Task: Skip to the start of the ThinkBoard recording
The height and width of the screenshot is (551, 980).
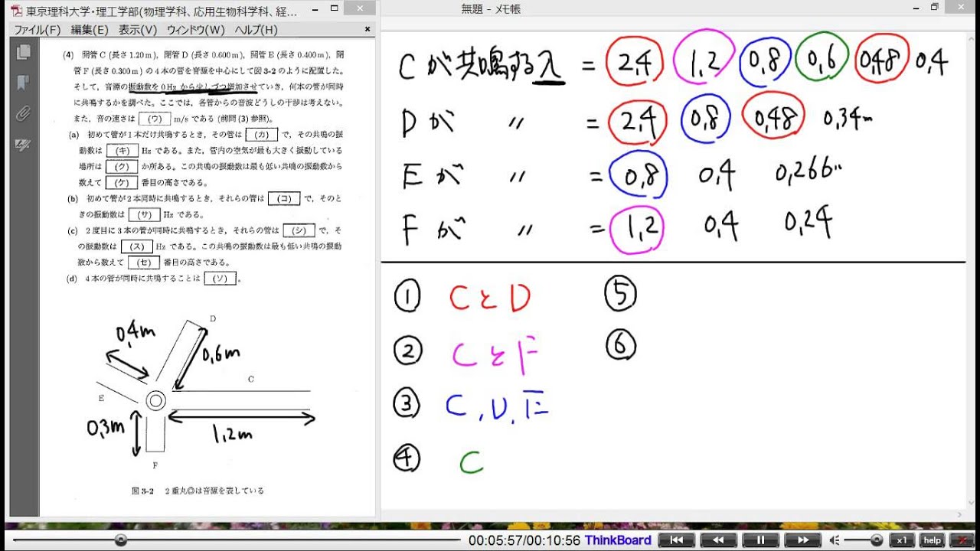Action: click(676, 540)
